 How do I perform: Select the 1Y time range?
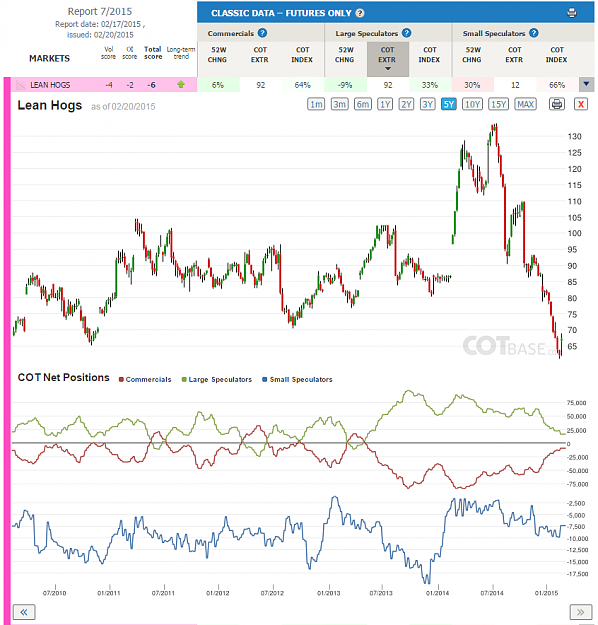click(x=385, y=104)
